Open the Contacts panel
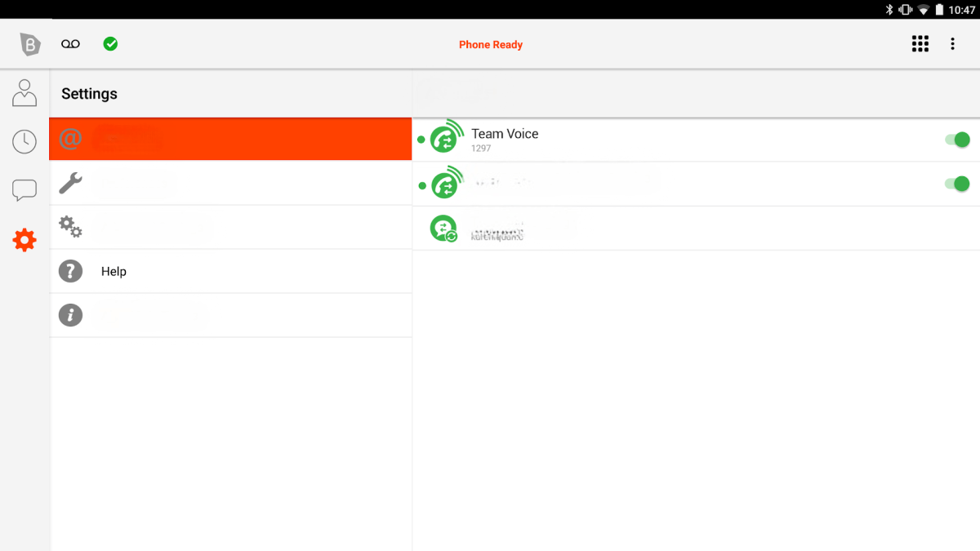The height and width of the screenshot is (551, 980). [x=24, y=92]
